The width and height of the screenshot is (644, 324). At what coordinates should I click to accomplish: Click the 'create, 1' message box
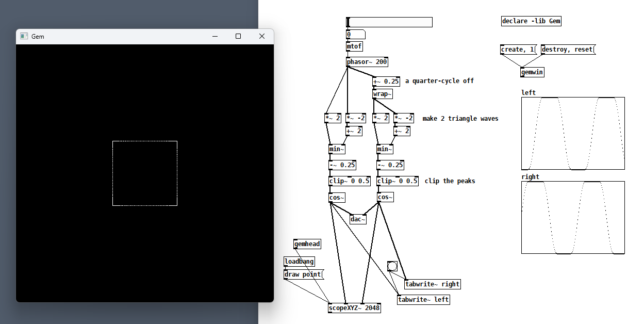pos(518,50)
